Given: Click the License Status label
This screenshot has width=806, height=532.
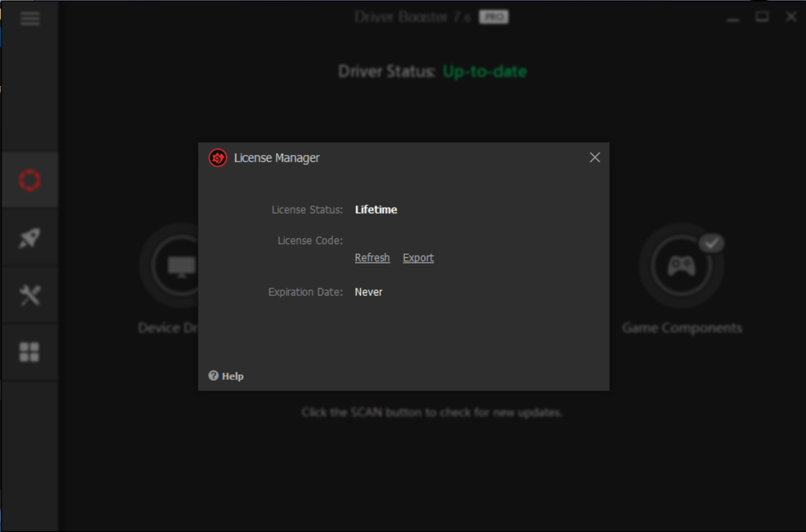Looking at the screenshot, I should point(307,209).
